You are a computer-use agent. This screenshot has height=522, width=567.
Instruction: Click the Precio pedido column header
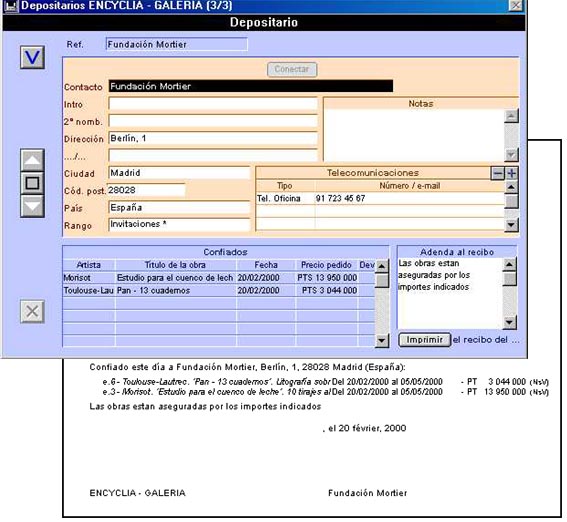(x=326, y=265)
